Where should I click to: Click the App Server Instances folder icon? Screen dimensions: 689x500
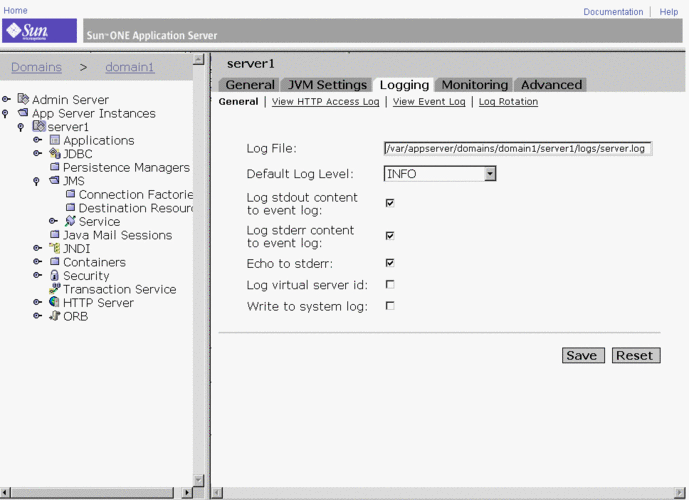[23, 112]
